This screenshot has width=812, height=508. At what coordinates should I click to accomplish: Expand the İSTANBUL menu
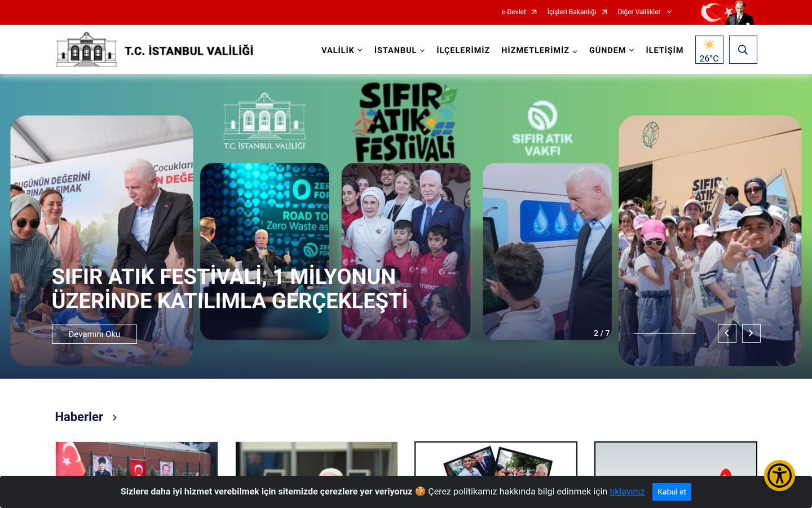(399, 50)
